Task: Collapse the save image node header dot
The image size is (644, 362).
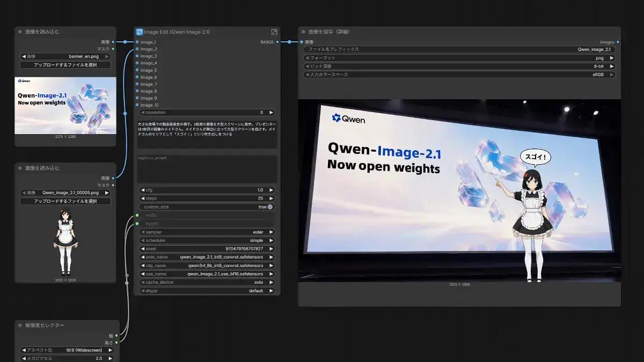Action: click(x=303, y=32)
